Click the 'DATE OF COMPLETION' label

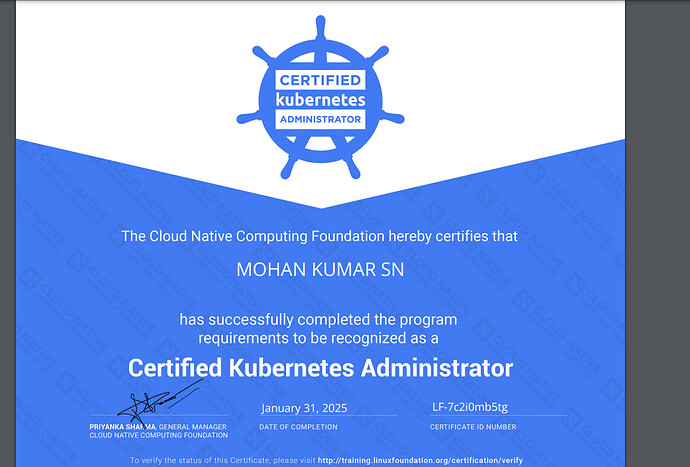click(x=298, y=427)
